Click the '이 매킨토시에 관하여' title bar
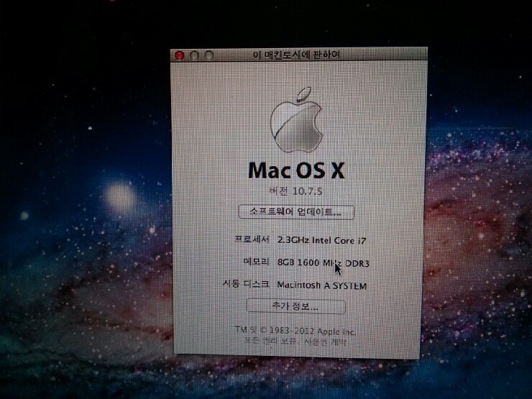This screenshot has height=399, width=532. tap(296, 55)
